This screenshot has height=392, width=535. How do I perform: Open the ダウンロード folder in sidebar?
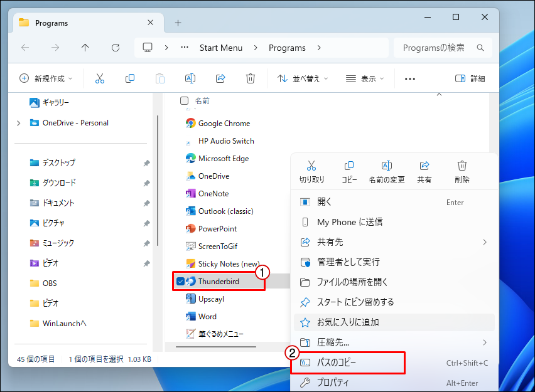pyautogui.click(x=59, y=183)
